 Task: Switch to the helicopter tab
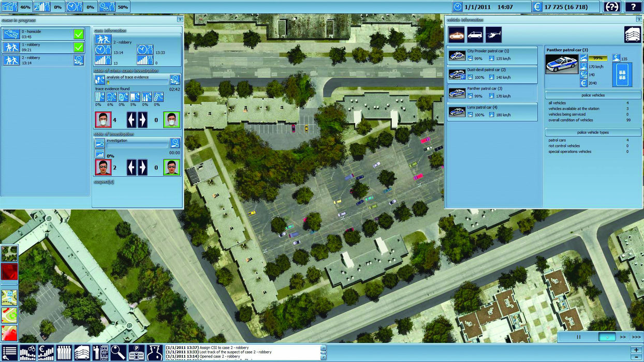pyautogui.click(x=494, y=34)
